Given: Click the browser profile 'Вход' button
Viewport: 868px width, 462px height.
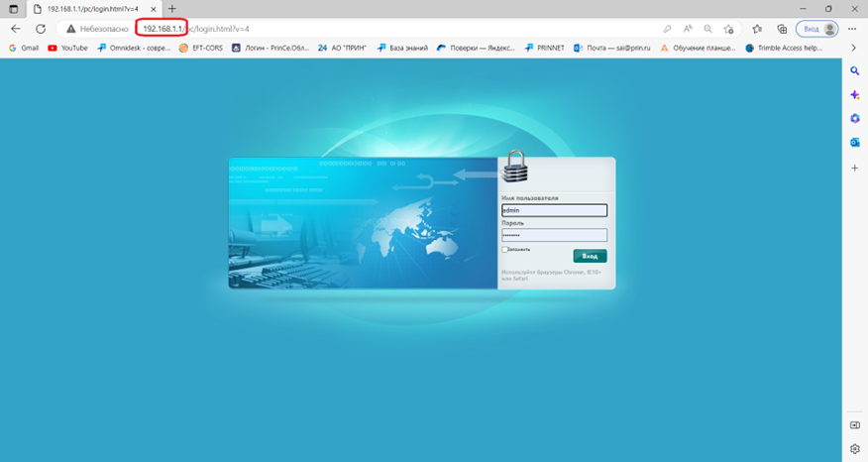Looking at the screenshot, I should [x=817, y=29].
